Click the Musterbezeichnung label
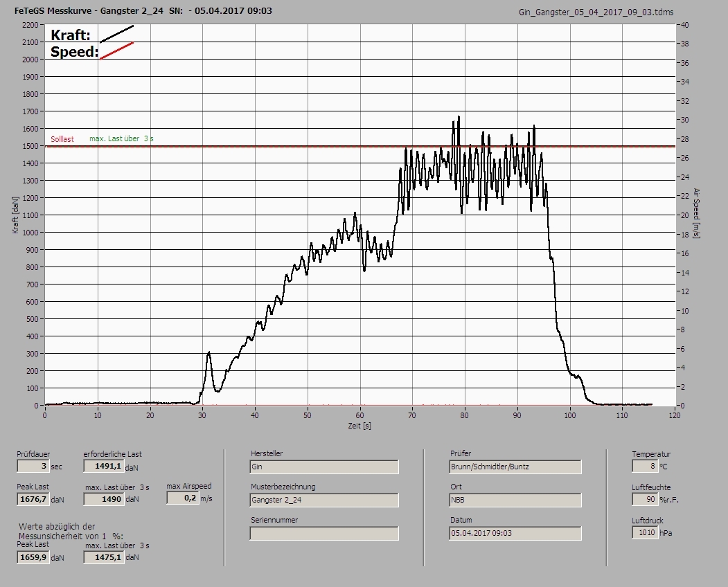The image size is (728, 587). tap(283, 487)
